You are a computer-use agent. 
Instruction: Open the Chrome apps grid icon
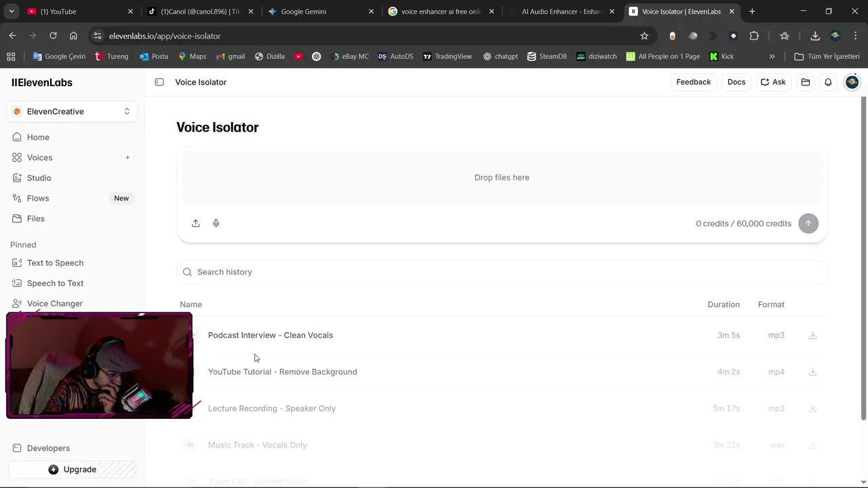tap(11, 56)
